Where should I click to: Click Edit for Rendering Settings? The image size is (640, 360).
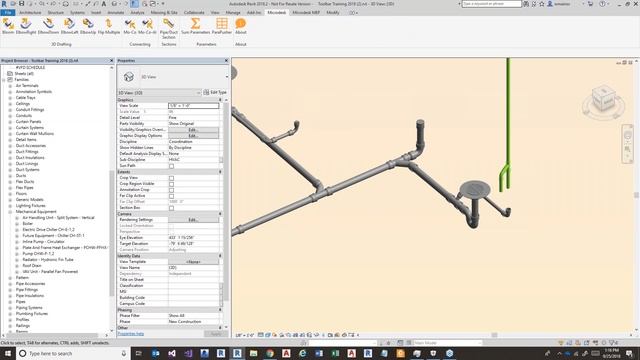pos(193,220)
